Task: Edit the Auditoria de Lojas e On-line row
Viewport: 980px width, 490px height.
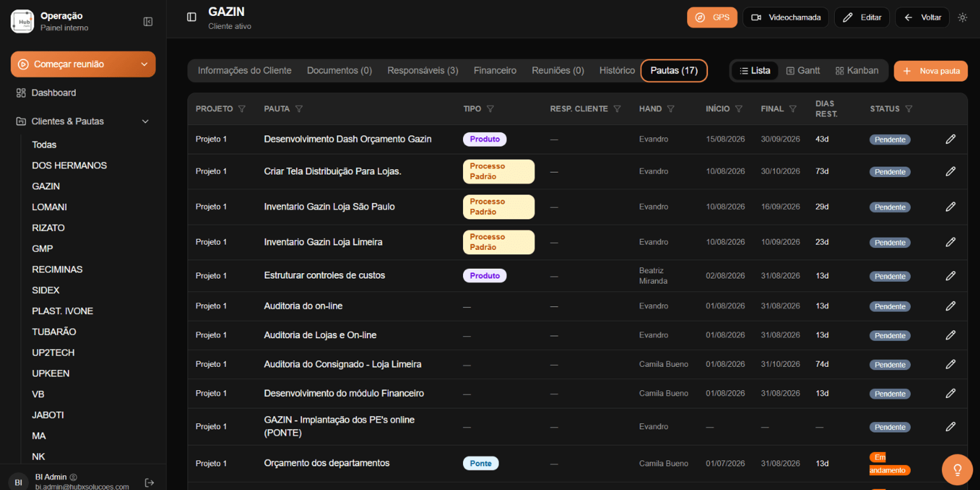Action: click(x=951, y=336)
